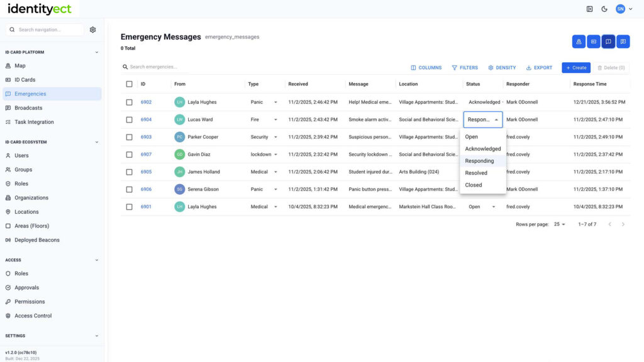Click the Create button
The width and height of the screenshot is (644, 362).
pyautogui.click(x=575, y=68)
